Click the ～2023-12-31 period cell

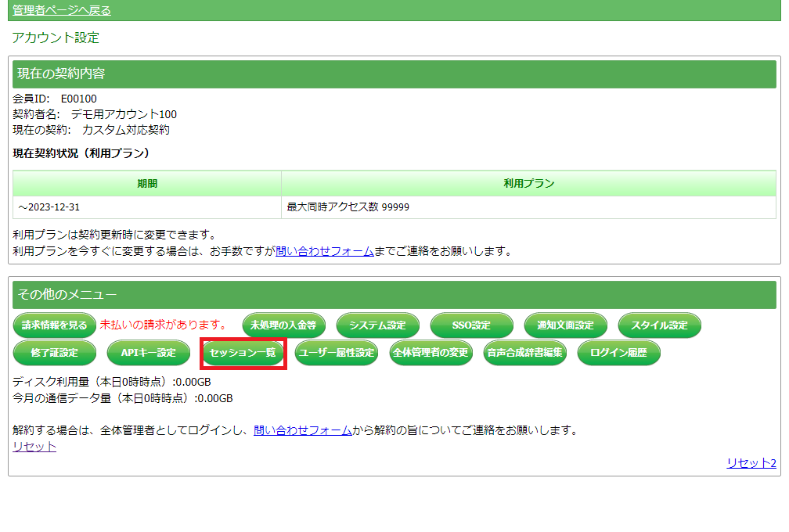[147, 207]
